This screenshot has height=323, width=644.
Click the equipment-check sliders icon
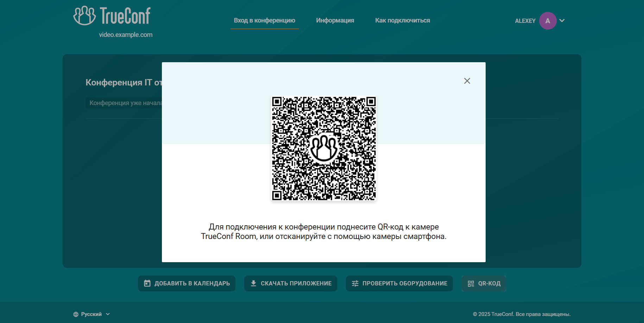(355, 283)
